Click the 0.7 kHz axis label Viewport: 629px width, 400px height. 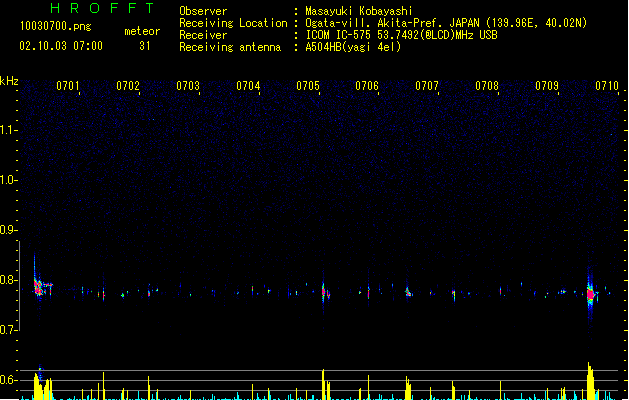[x=8, y=330]
